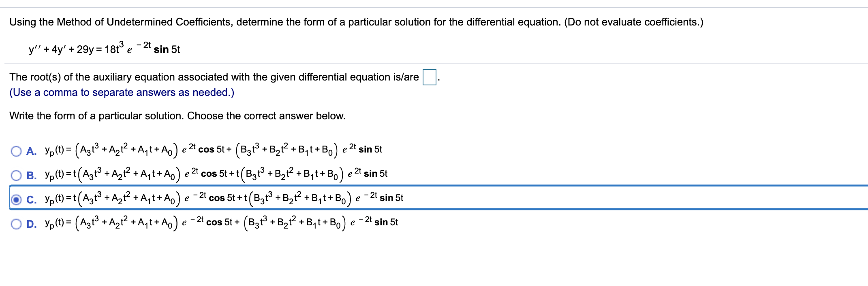Screen dimensions: 868x286
Task: Click the auxiliary equation roots answer box
Action: click(x=429, y=77)
